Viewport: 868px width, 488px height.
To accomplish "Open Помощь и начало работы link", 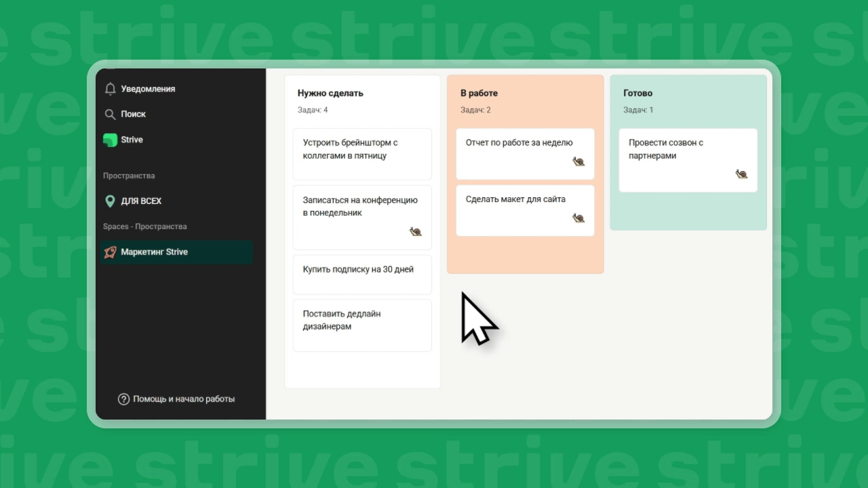I will [x=176, y=399].
